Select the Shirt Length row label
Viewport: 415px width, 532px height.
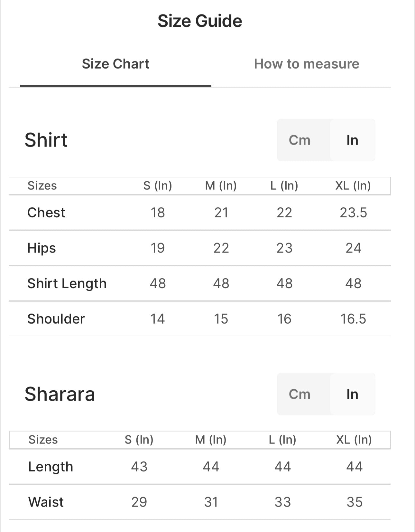click(67, 283)
